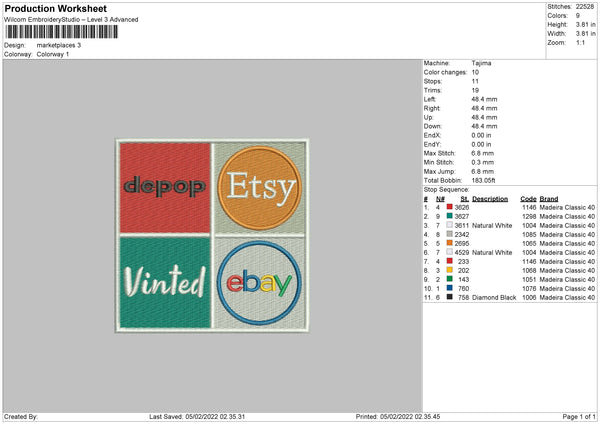Screen dimensions: 600x424
Task: Click the 'St.' column header
Action: pyautogui.click(x=465, y=199)
